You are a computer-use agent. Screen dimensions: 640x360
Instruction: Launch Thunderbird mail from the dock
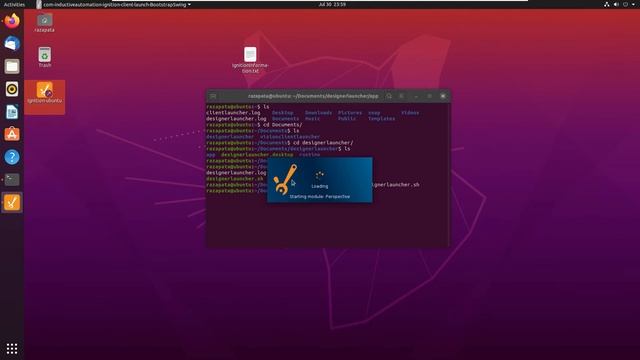12,43
